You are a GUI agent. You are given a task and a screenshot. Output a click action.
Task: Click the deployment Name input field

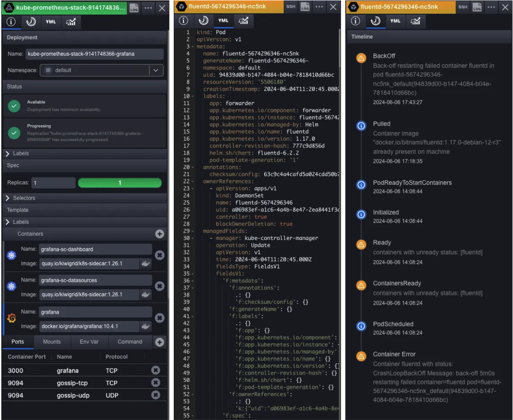tap(94, 54)
